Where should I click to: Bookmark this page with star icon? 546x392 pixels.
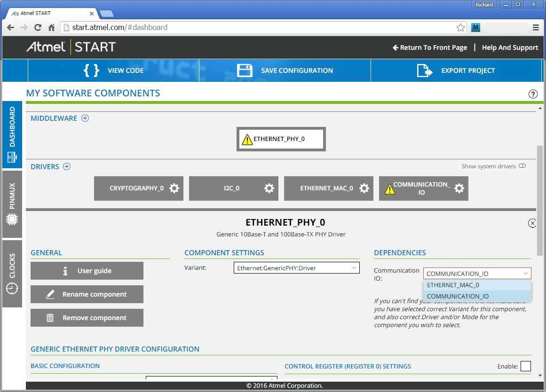pyautogui.click(x=461, y=28)
